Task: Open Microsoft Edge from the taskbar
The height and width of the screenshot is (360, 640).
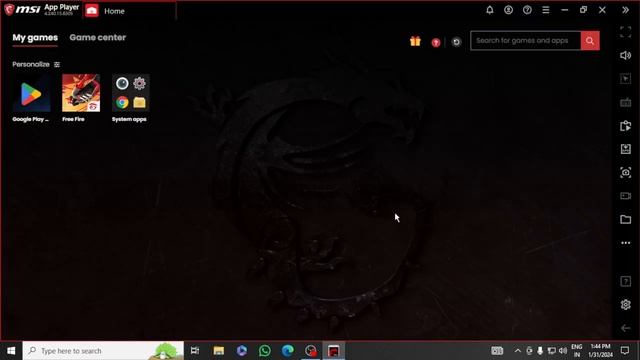Action: (288, 351)
